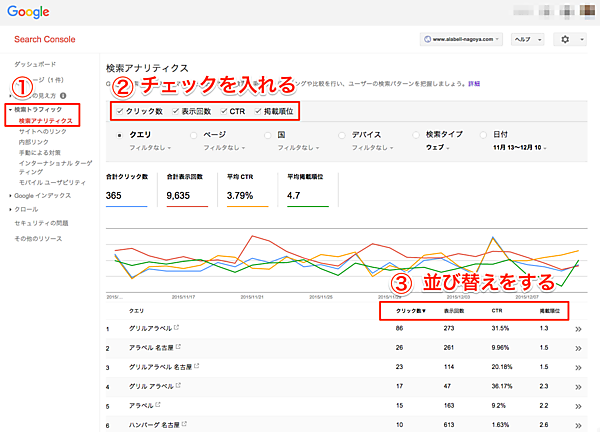Image resolution: width=600 pixels, height=432 pixels.
Task: Open the settings gear menu
Action: click(571, 39)
